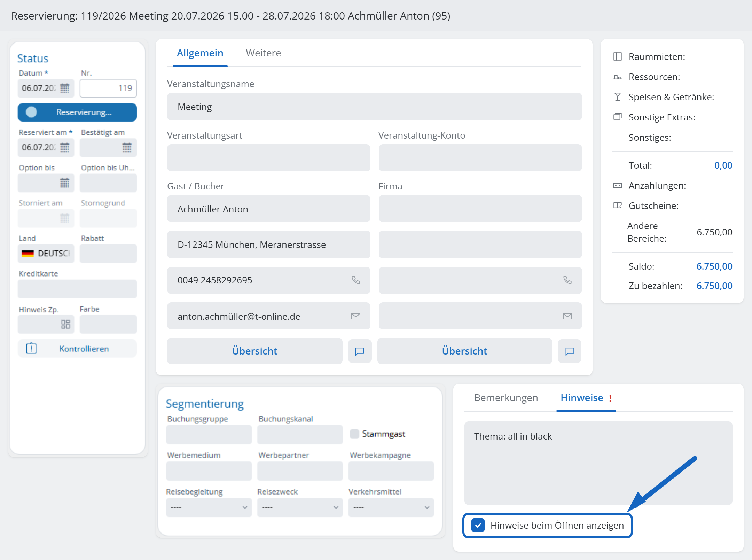Enable the Stammgast checkbox
The height and width of the screenshot is (560, 752).
(354, 434)
